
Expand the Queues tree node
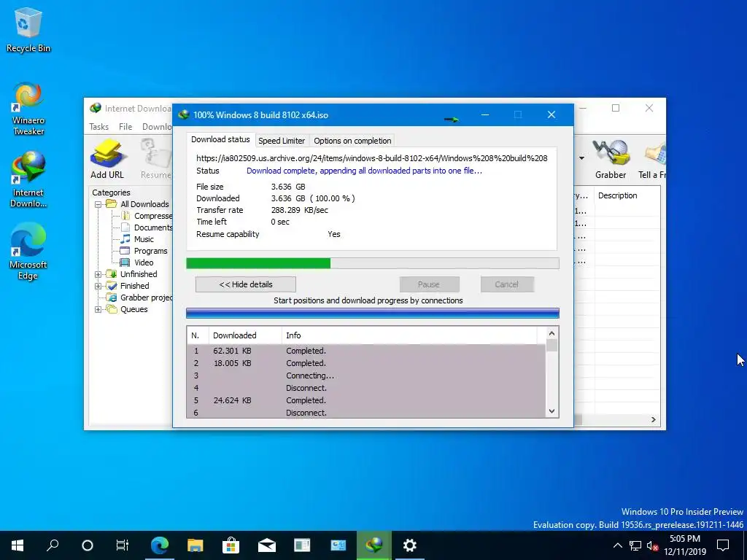[98, 309]
